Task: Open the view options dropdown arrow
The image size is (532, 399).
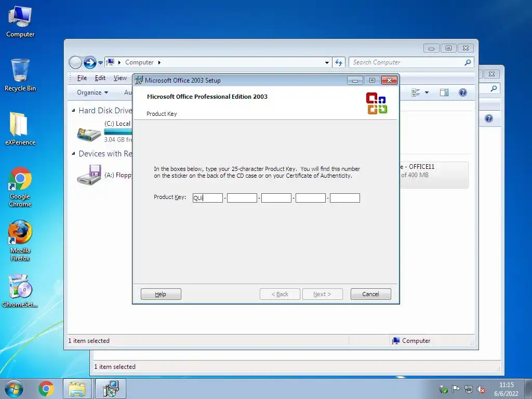Action: (427, 92)
